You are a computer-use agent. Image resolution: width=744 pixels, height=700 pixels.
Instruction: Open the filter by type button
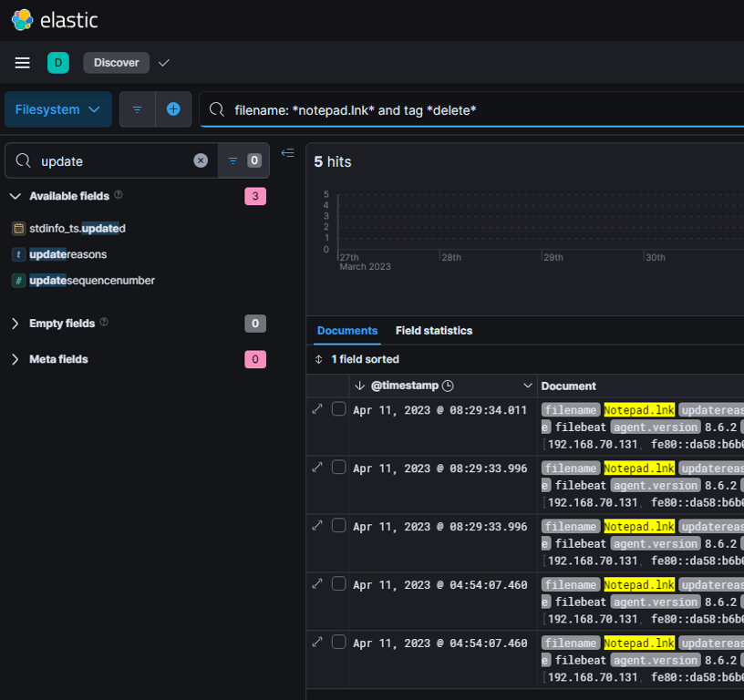[243, 160]
